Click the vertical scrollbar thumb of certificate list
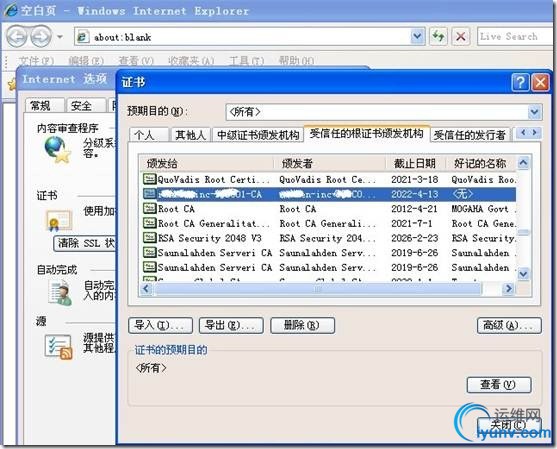 coord(523,232)
